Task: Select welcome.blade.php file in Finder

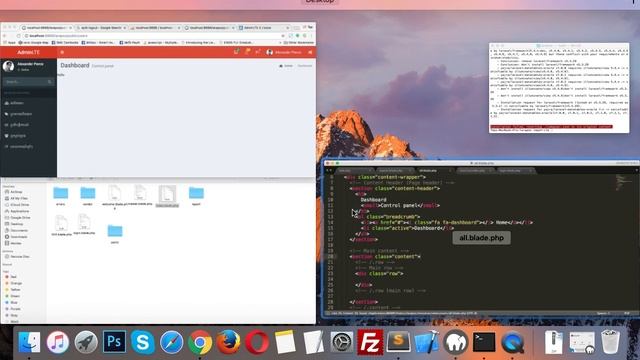Action: pyautogui.click(x=115, y=197)
